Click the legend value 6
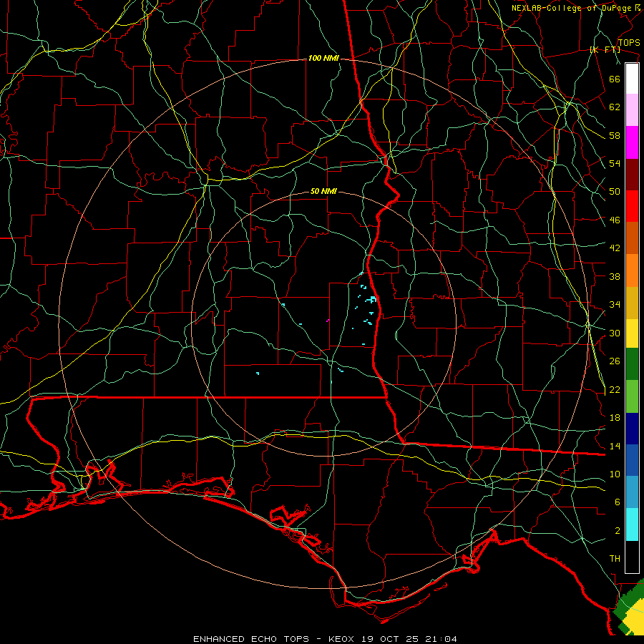Screen dimensions: 644x644 pos(617,502)
